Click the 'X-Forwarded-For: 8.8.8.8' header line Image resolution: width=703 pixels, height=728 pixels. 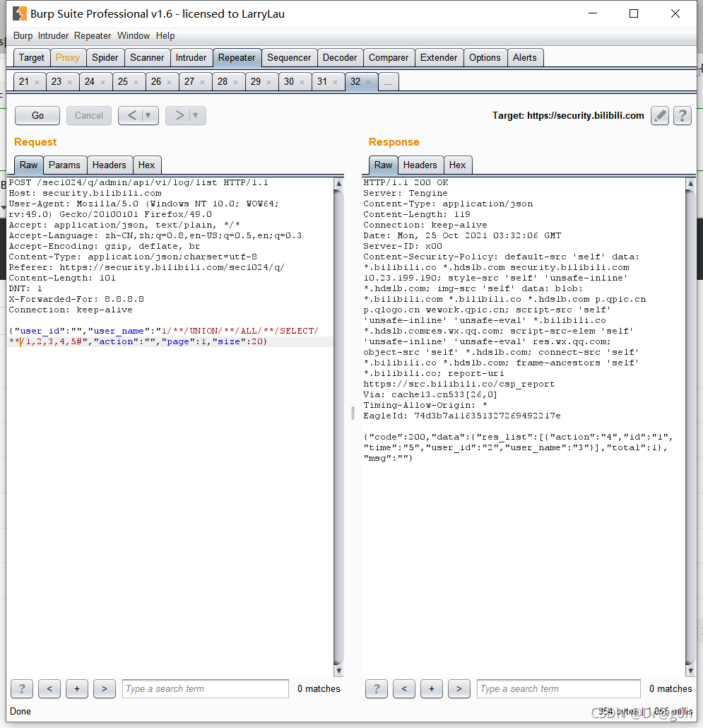(x=76, y=299)
